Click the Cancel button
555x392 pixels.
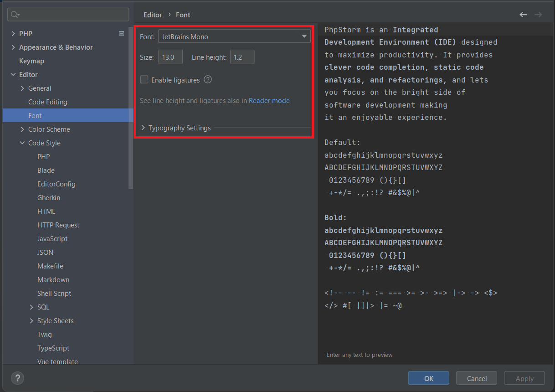(477, 378)
